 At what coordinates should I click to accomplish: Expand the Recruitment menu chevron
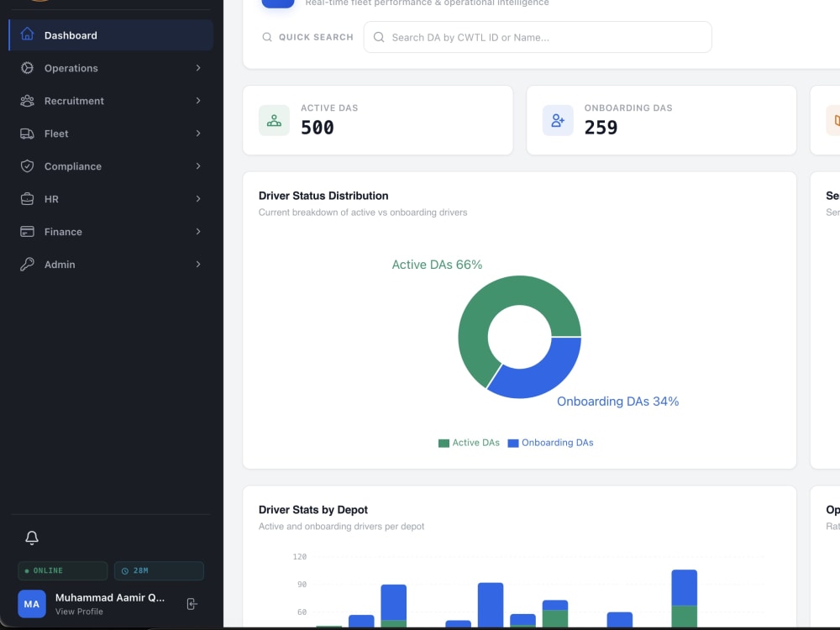[x=198, y=101]
